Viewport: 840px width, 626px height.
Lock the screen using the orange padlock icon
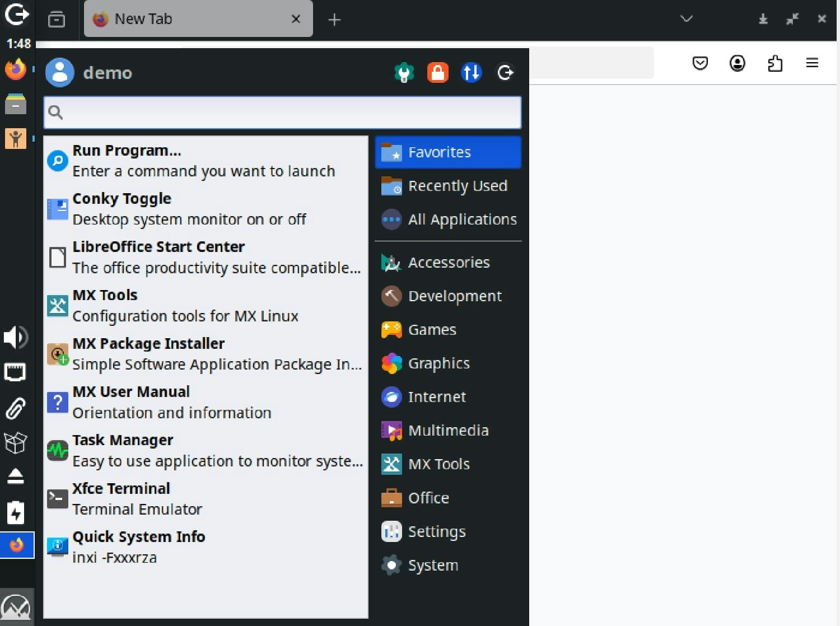[438, 72]
